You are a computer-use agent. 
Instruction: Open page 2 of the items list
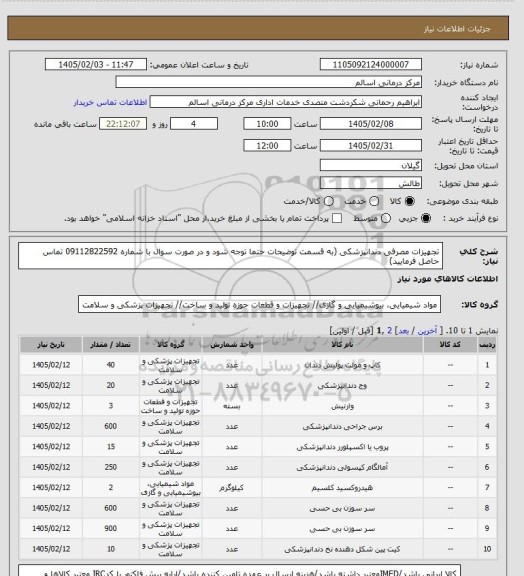[x=390, y=331]
